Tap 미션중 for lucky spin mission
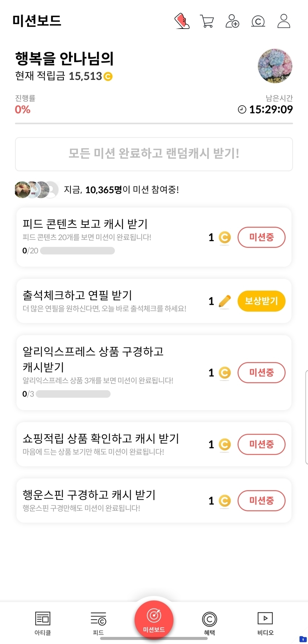Image resolution: width=308 pixels, height=644 pixels. [x=261, y=501]
